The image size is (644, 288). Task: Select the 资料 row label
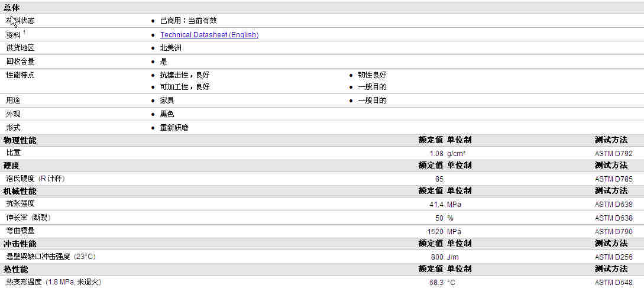pyautogui.click(x=13, y=35)
